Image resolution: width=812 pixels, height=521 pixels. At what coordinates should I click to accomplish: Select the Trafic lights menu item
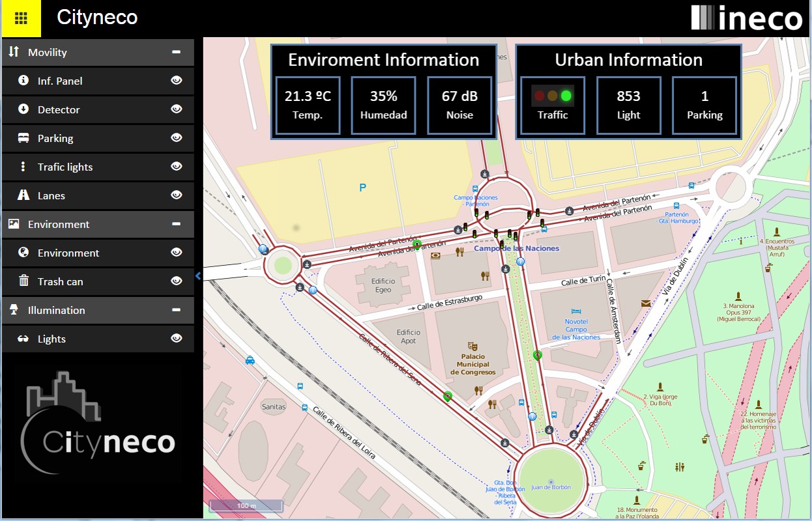[65, 167]
